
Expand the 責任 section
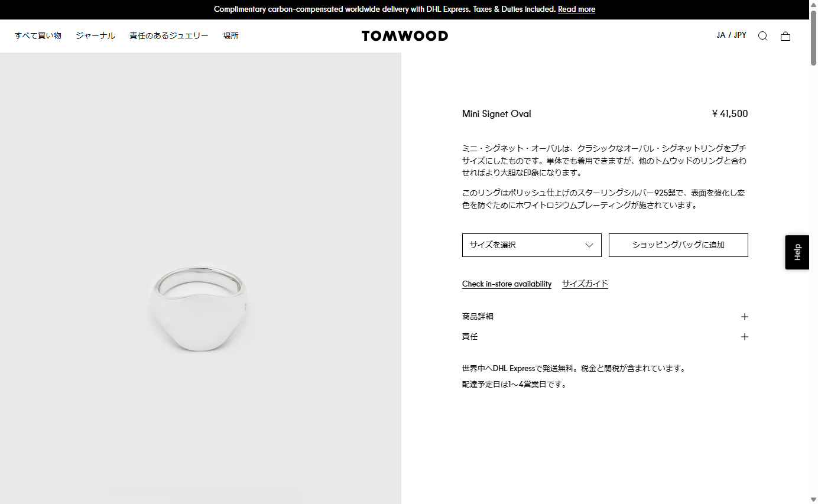[x=605, y=337]
